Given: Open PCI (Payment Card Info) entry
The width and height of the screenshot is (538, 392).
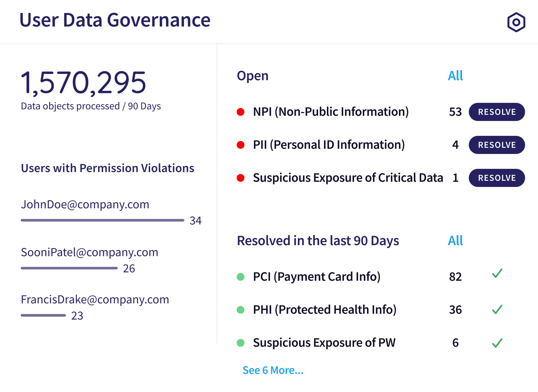Looking at the screenshot, I should 317,277.
